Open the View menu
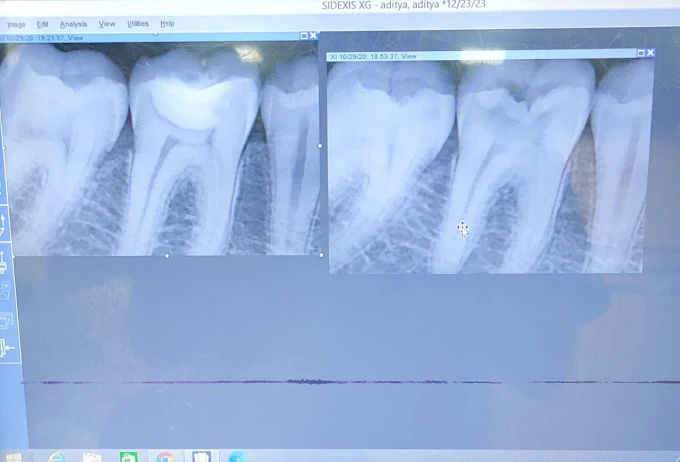The image size is (680, 462). coord(107,24)
